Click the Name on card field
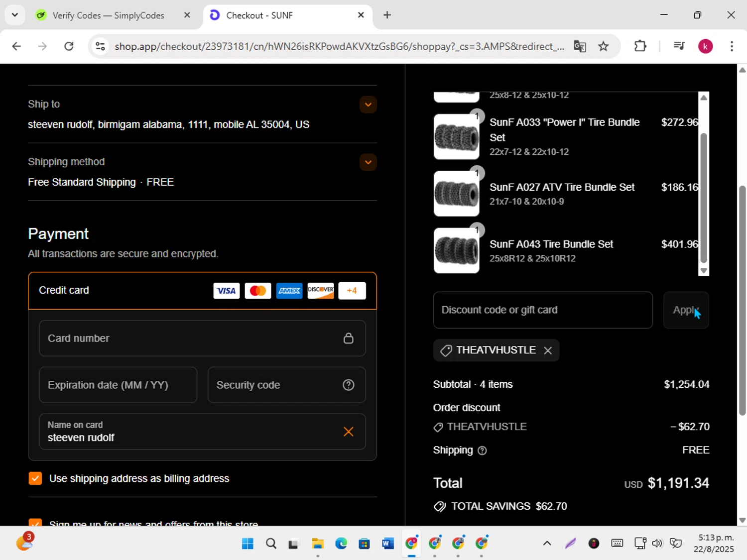747x560 pixels. 202,432
